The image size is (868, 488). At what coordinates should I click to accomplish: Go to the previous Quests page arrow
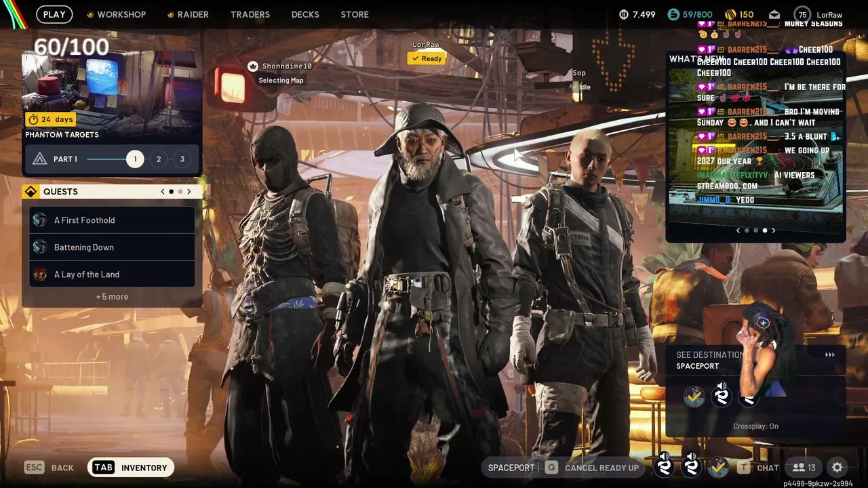[x=163, y=192]
